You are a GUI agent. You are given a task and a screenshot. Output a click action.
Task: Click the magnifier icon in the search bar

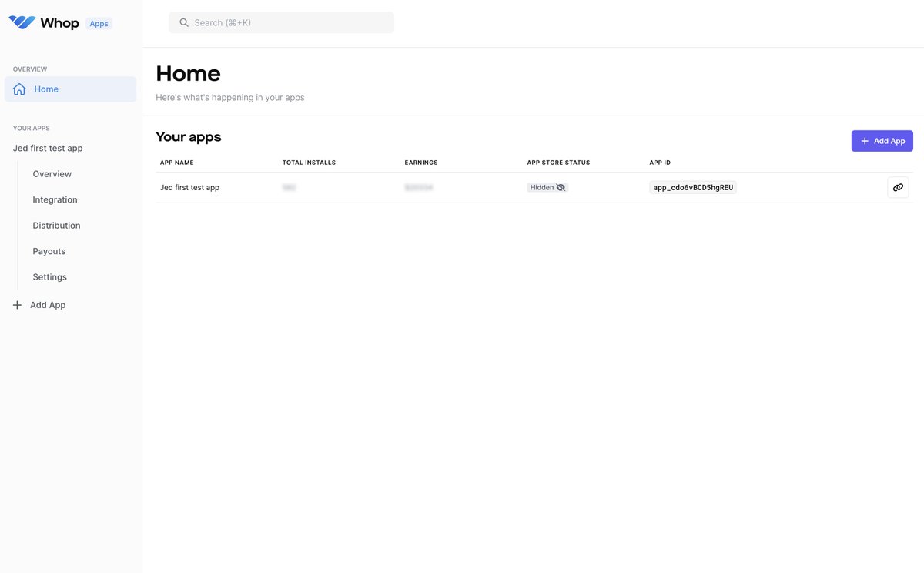click(184, 22)
